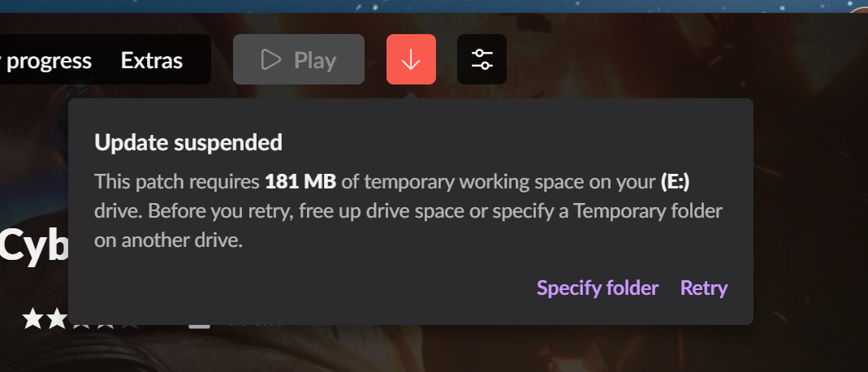Click the starry blue banner at top

[x=434, y=6]
